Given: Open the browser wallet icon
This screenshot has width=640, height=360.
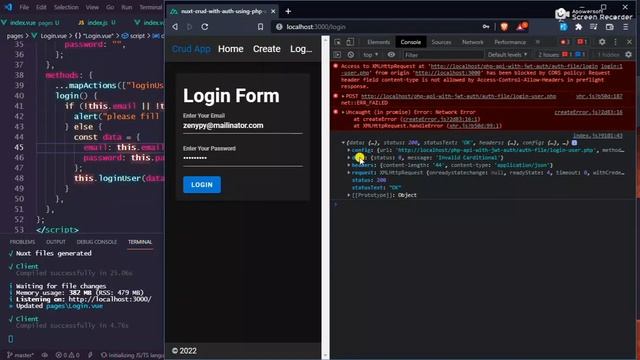Looking at the screenshot, I should pos(609,27).
